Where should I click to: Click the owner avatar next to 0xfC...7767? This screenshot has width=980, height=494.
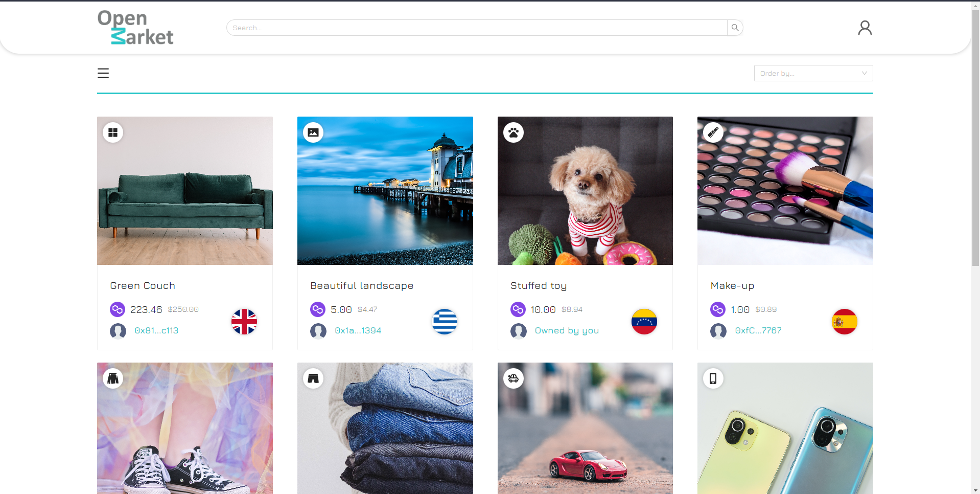point(718,331)
